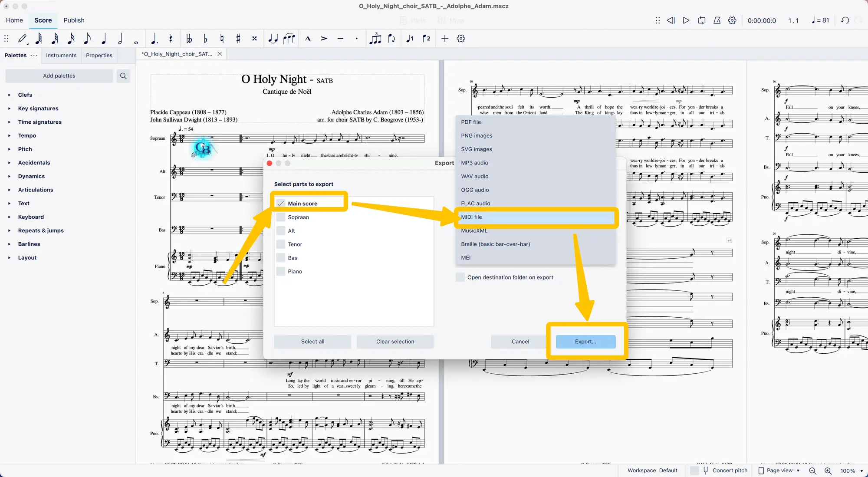Switch to the Publish tab
This screenshot has height=477, width=868.
(74, 20)
